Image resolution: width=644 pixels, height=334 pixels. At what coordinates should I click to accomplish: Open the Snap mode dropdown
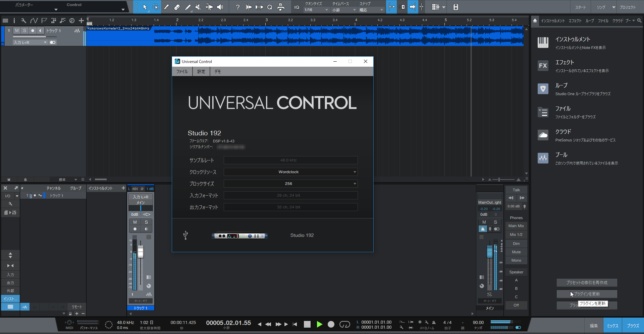pyautogui.click(x=371, y=10)
